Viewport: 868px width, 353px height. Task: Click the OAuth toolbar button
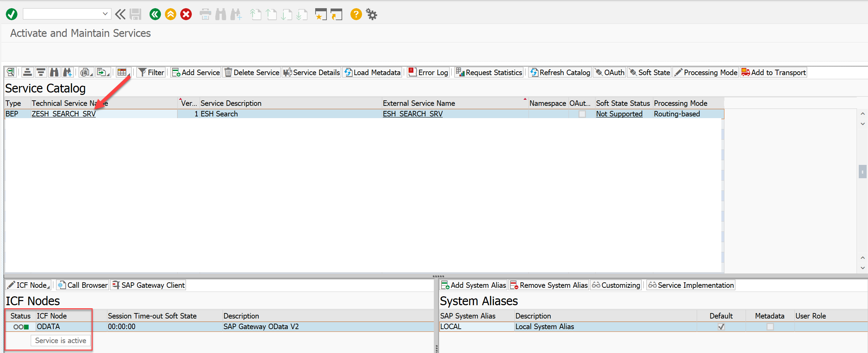click(610, 72)
